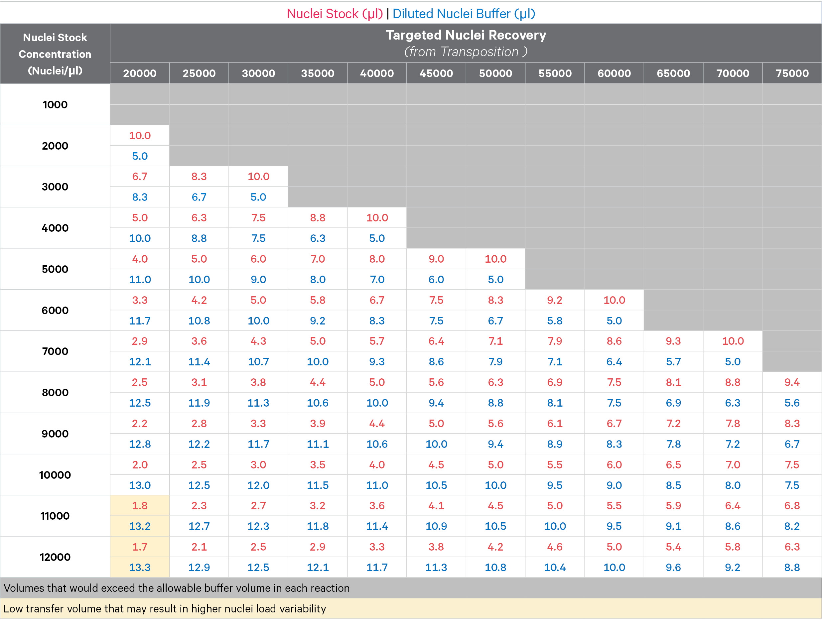Click the red Nuclei Stock (µl) legend text
822x644 pixels.
pyautogui.click(x=335, y=14)
